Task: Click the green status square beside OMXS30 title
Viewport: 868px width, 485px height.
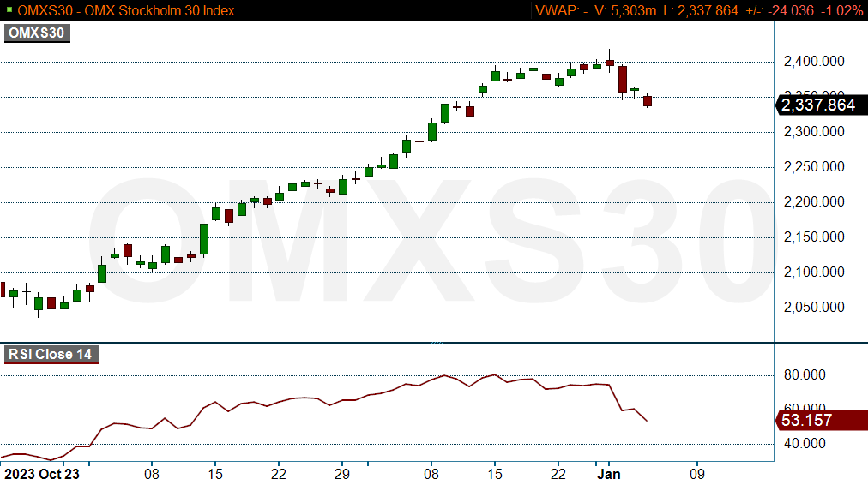Action: [9, 10]
